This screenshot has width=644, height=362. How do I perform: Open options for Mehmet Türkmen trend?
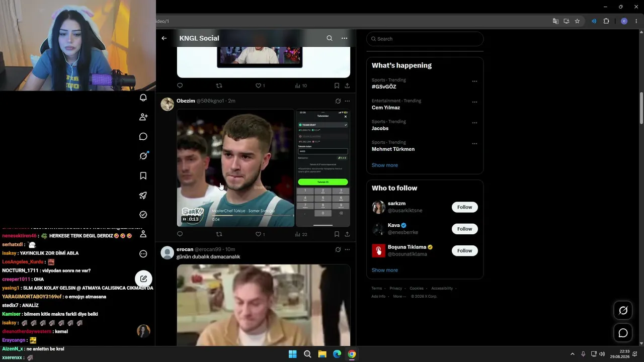click(474, 144)
